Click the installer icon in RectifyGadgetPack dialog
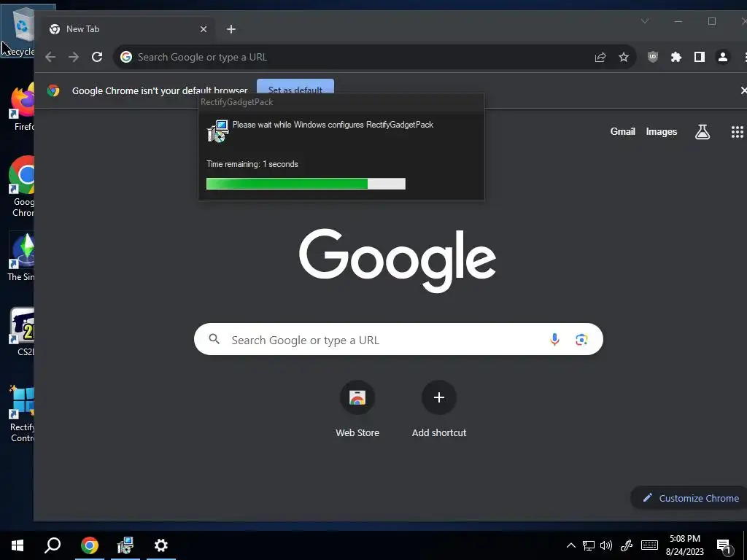 pos(217,131)
